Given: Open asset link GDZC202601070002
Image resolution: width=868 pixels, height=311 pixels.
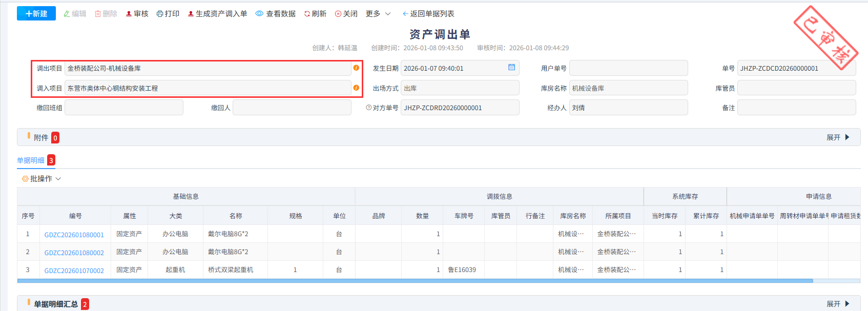Looking at the screenshot, I should click(x=74, y=271).
